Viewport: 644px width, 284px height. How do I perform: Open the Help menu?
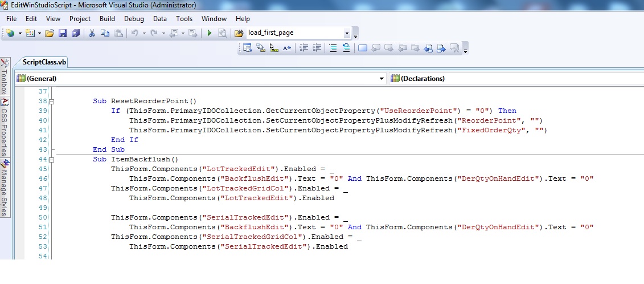click(x=243, y=18)
